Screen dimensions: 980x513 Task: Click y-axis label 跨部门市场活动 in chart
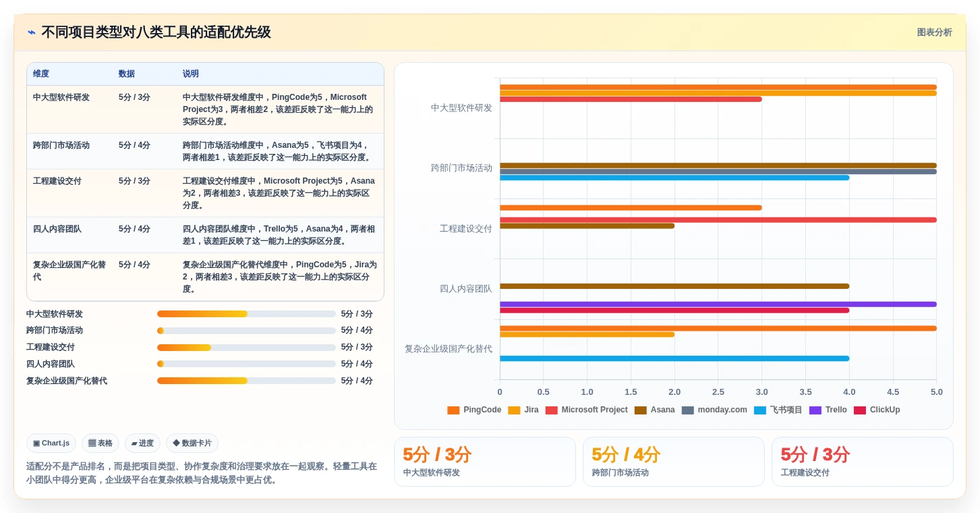pos(462,168)
